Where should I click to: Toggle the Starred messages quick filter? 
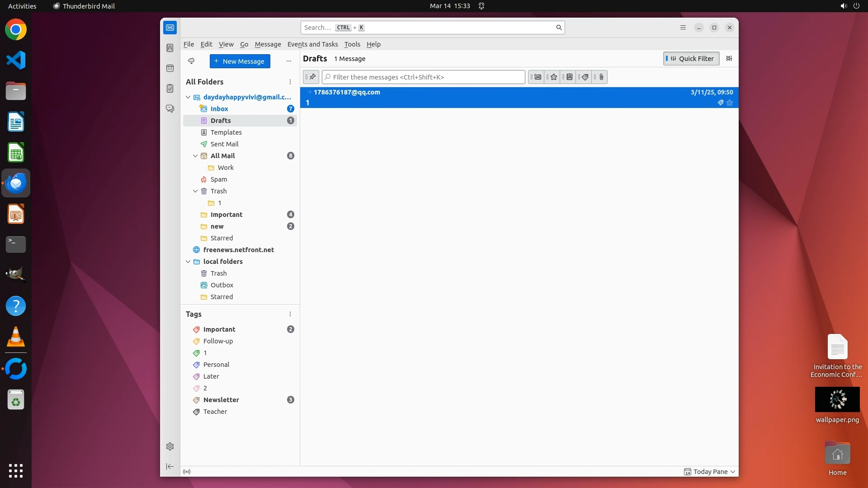pyautogui.click(x=553, y=77)
